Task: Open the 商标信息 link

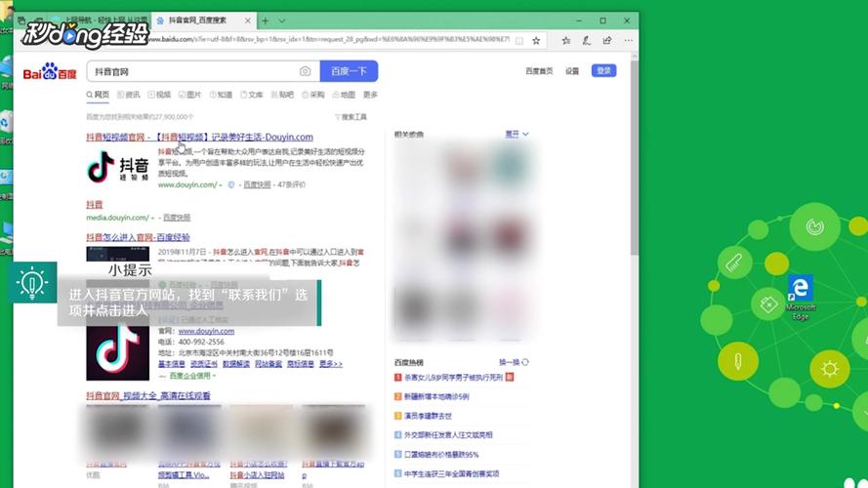Action: coord(301,364)
